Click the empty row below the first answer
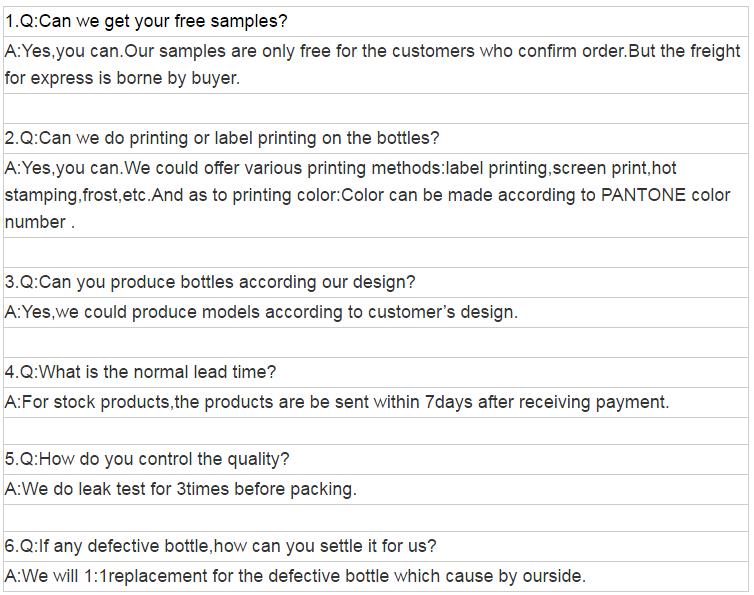The height and width of the screenshot is (595, 754). (376, 108)
